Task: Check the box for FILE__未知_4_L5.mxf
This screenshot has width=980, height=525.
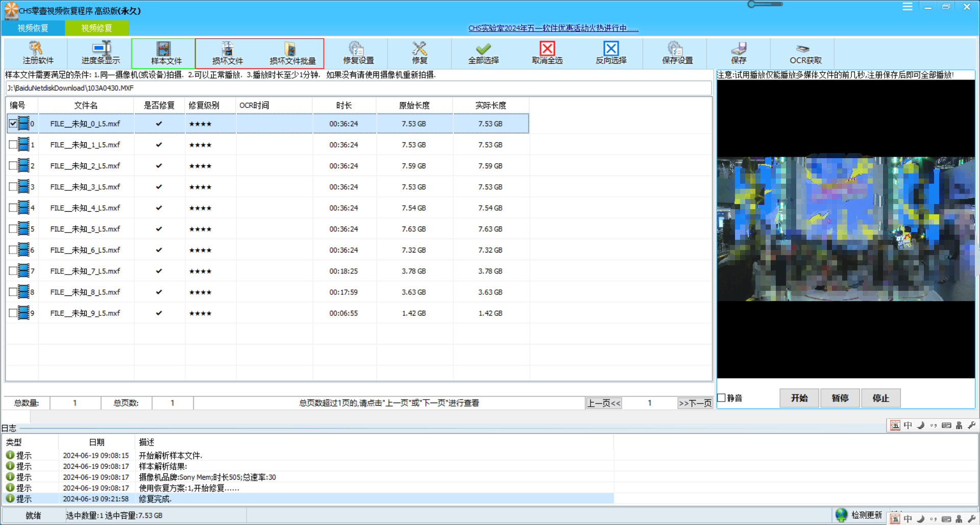Action: [13, 208]
